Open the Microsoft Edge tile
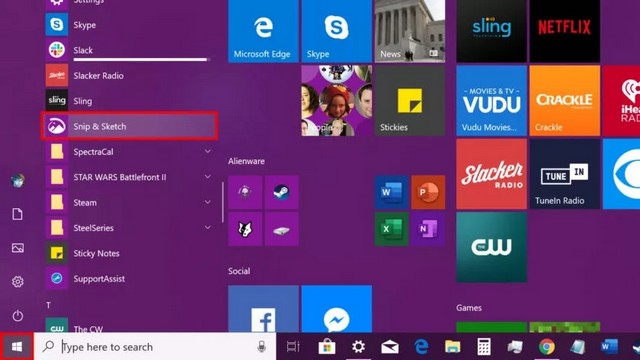This screenshot has height=360, width=640. point(263,31)
